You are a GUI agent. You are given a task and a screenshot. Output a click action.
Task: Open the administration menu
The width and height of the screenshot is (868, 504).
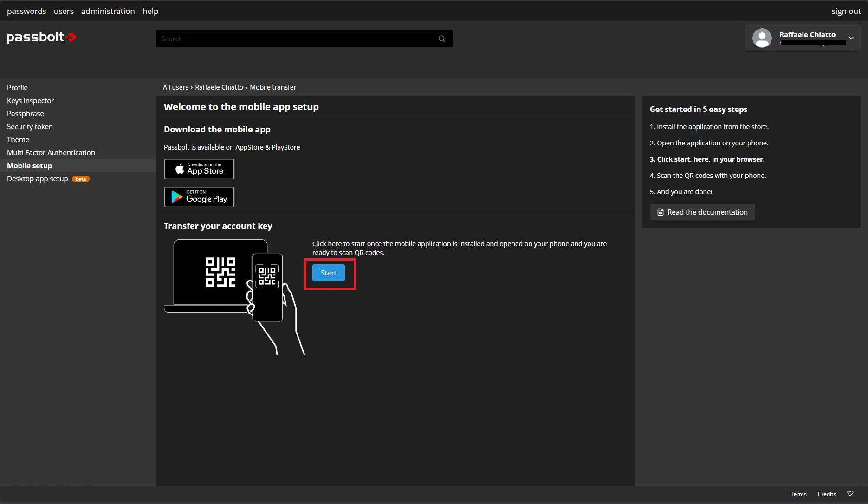pos(108,11)
